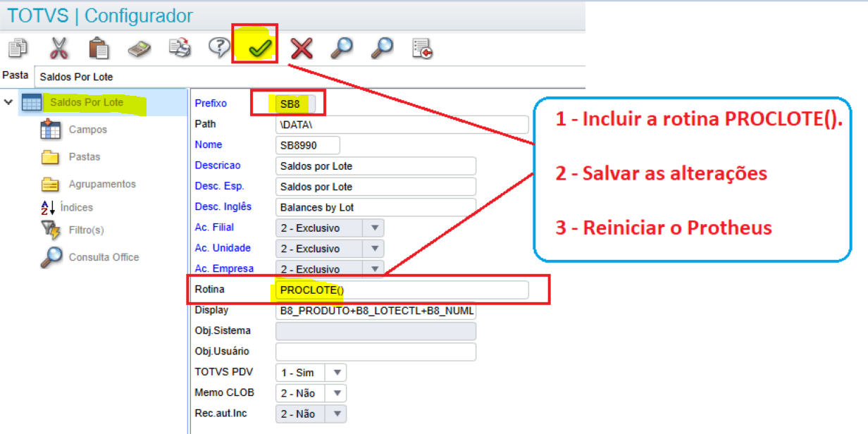Click the TOTVS PDV label

[223, 372]
